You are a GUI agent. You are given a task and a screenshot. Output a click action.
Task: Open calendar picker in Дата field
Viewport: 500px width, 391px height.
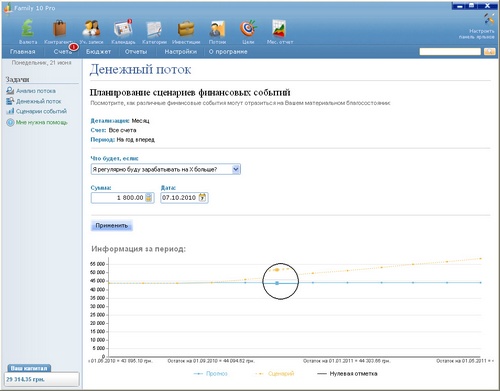click(202, 197)
